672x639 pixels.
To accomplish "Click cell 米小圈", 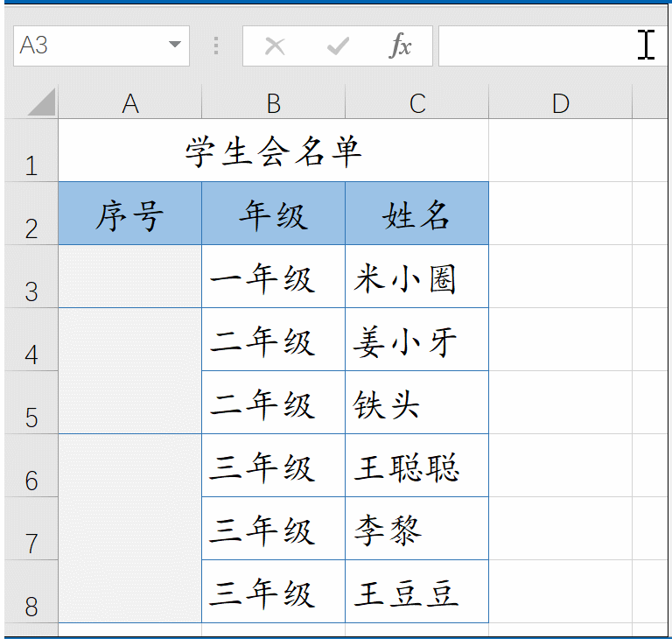I will coord(417,277).
